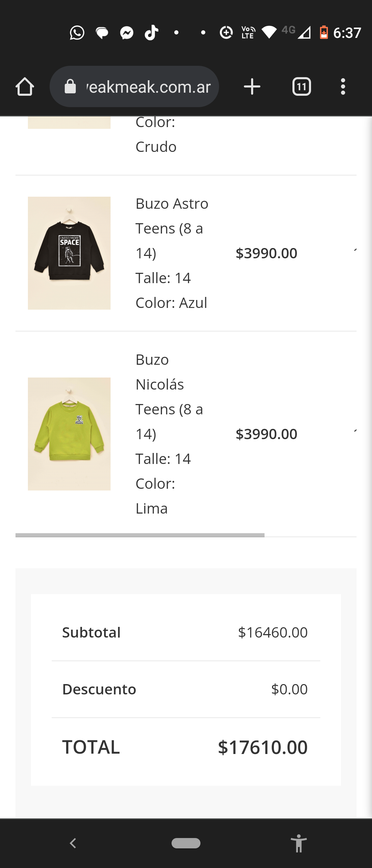Tap the home gesture pill
This screenshot has width=372, height=868.
pos(186,843)
